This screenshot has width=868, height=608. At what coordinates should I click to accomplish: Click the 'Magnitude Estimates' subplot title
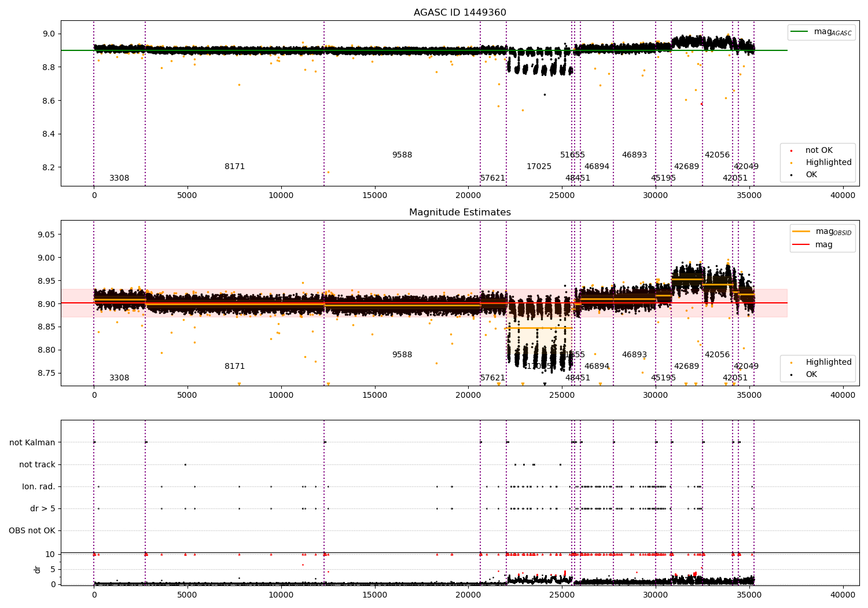(460, 213)
